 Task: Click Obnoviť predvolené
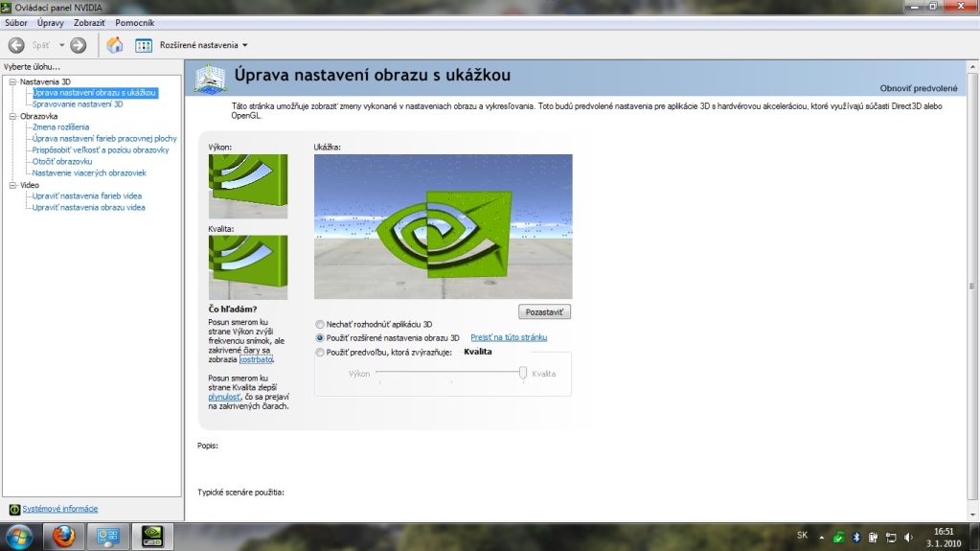[x=918, y=88]
